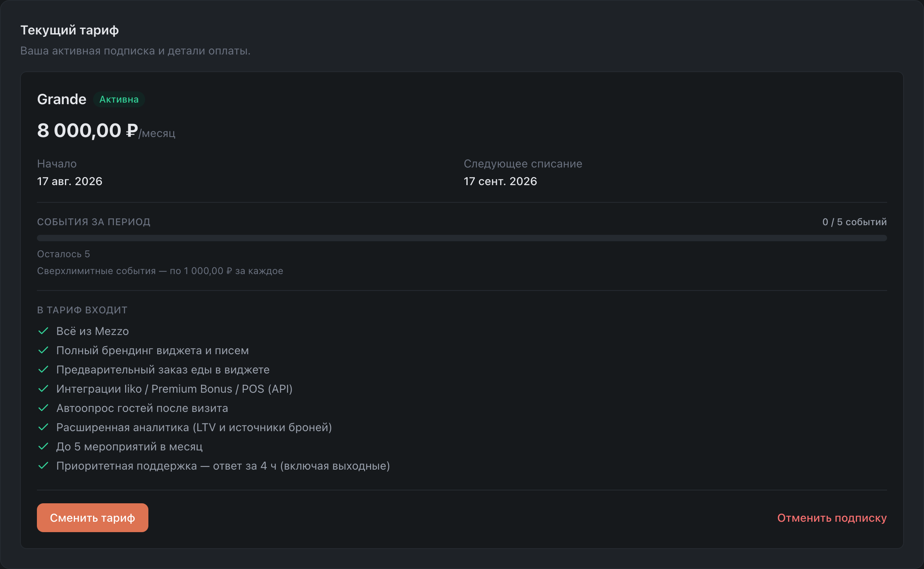Click the checkmark beside the Iiko integrations line

click(43, 389)
